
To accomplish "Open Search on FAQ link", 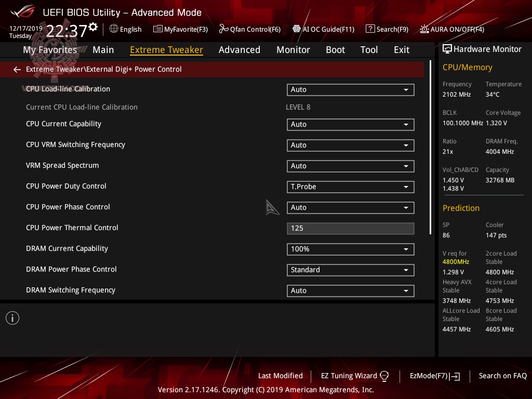I will point(502,376).
